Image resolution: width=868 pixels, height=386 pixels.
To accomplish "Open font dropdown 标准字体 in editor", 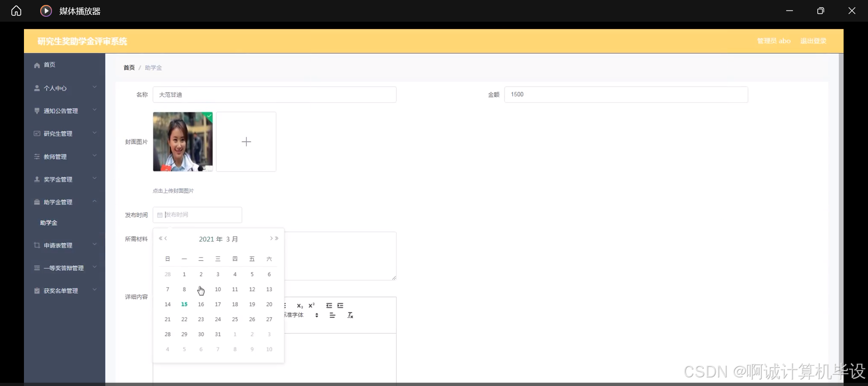I will click(x=301, y=315).
